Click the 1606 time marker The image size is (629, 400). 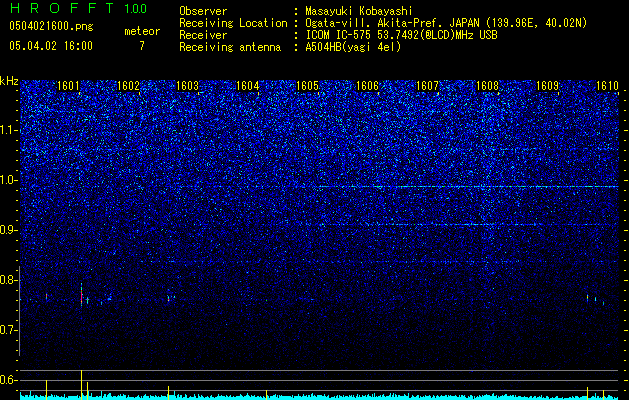click(367, 86)
